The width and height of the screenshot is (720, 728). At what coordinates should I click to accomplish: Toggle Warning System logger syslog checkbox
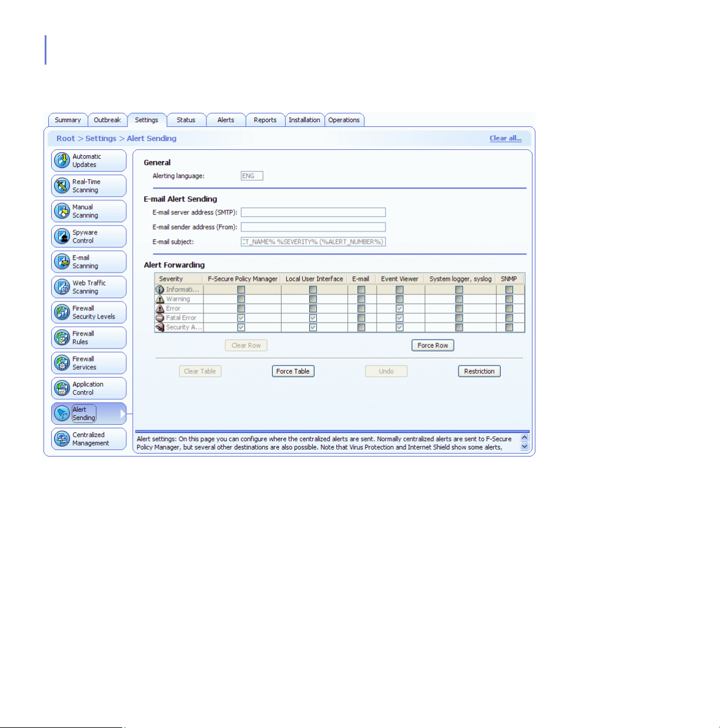point(459,299)
